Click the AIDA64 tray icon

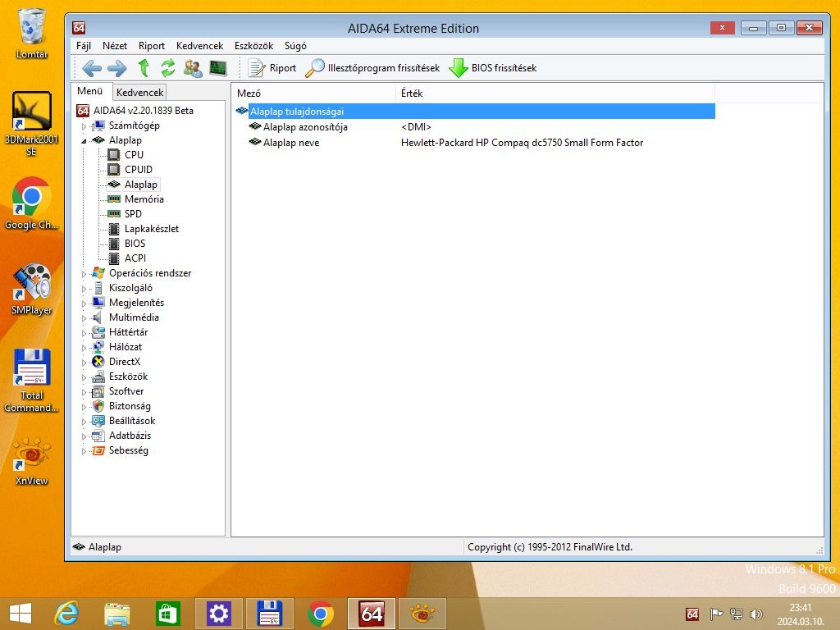(x=692, y=614)
